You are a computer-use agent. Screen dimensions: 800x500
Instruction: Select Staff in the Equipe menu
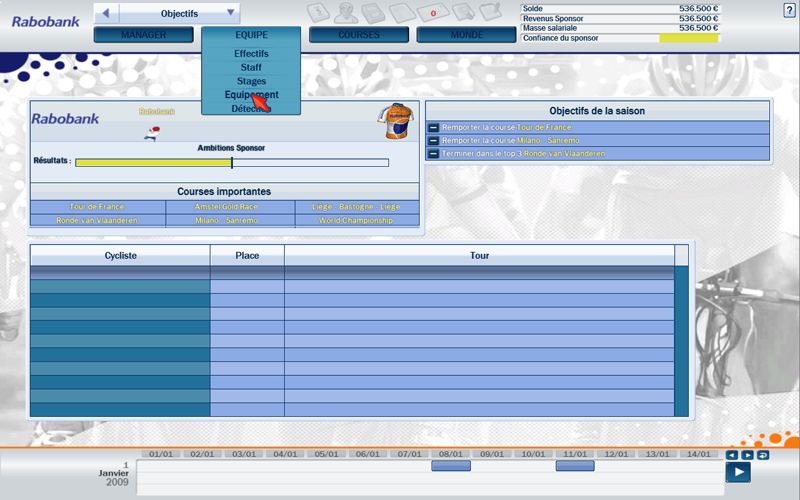251,67
